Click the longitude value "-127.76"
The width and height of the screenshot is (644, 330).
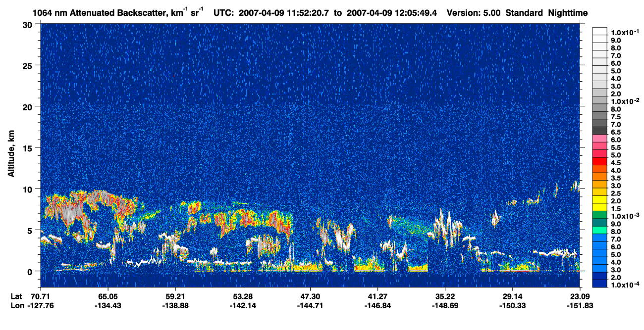[40, 305]
